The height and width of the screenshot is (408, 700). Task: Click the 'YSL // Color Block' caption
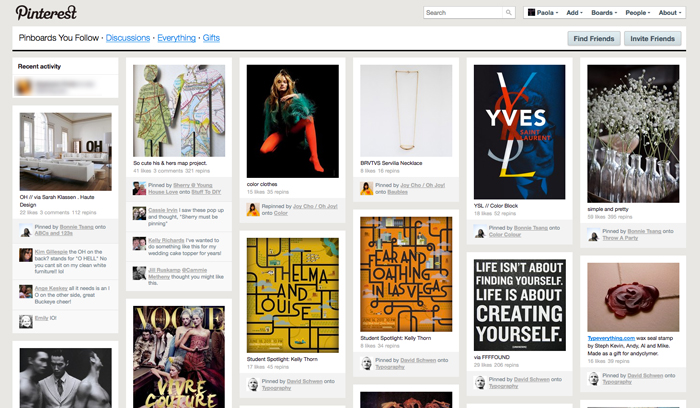point(496,206)
